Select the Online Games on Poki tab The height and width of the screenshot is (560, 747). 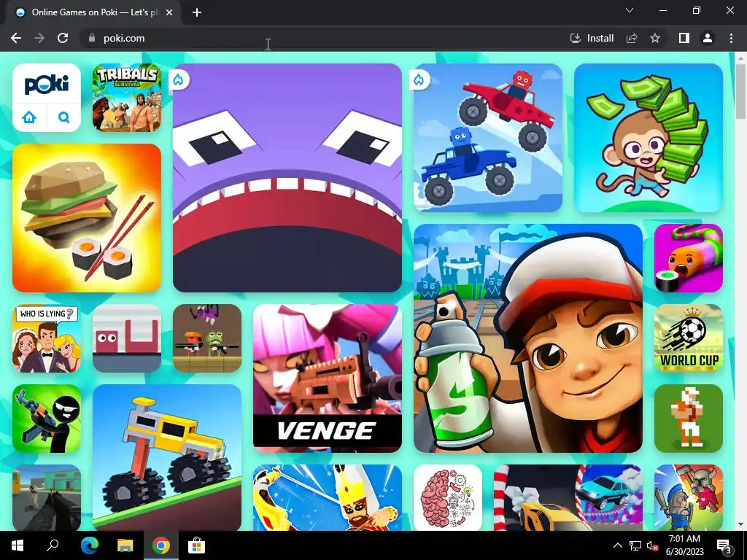(93, 12)
